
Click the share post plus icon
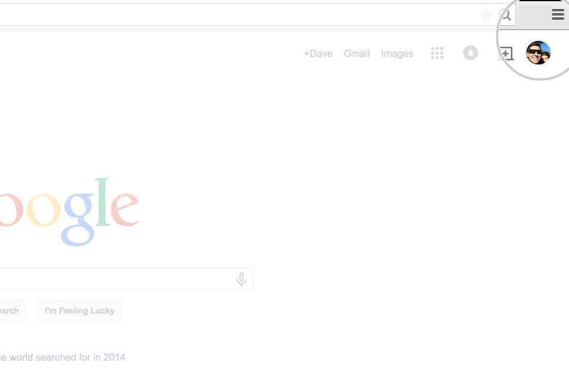pos(505,54)
